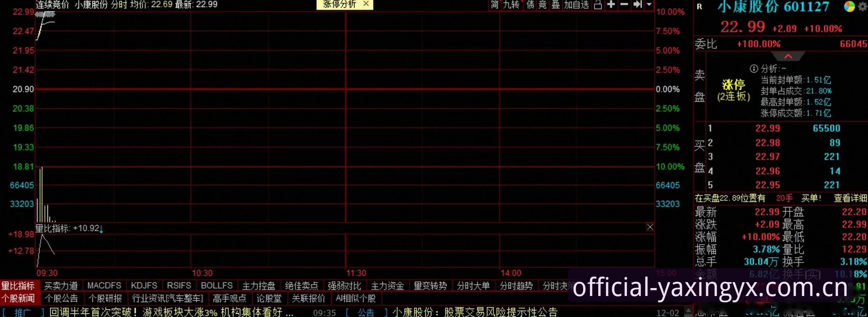Click the 量比指标 down arrow indicator
Viewport: 868px width, 317px height.
coord(101,229)
